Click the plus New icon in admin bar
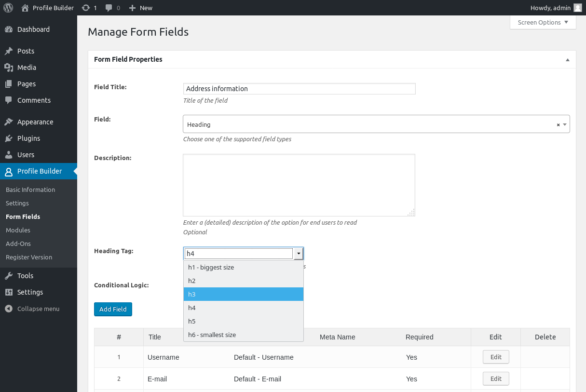586x392 pixels. click(133, 8)
